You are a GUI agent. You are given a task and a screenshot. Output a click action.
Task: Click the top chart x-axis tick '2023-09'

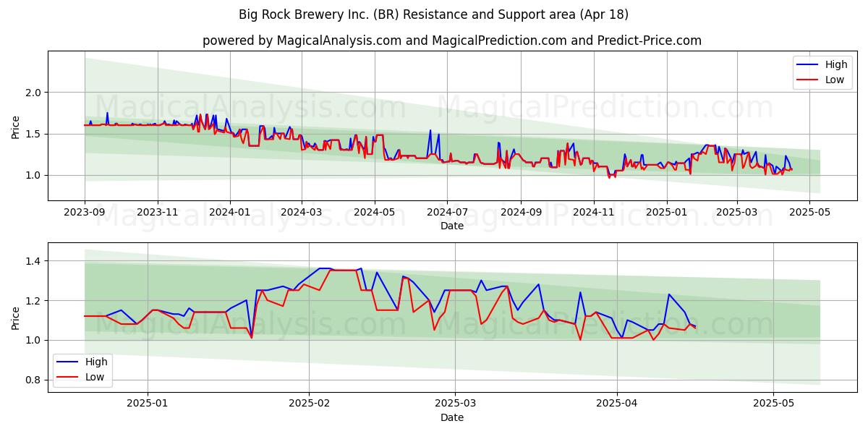(x=85, y=213)
